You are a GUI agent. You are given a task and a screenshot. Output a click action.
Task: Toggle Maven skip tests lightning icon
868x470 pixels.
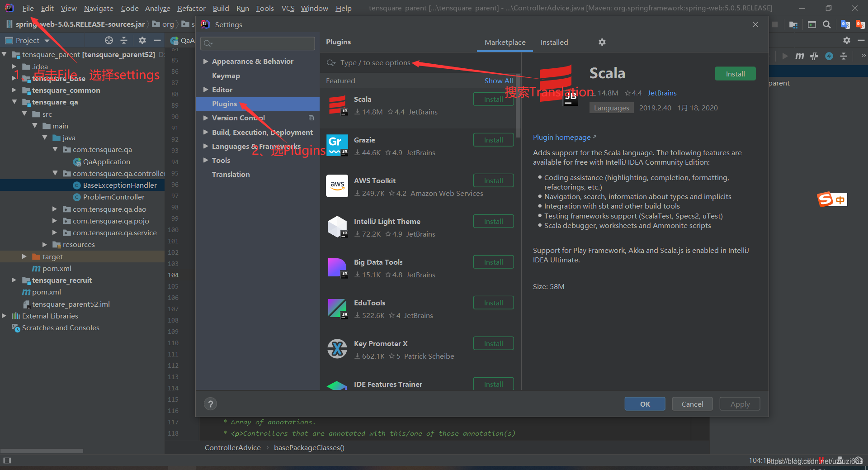[x=829, y=56]
